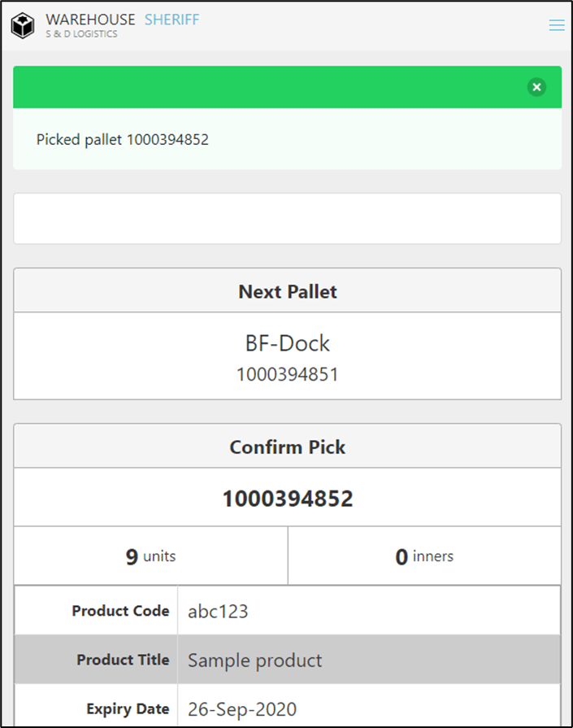Click the S & D Logistics subtitle
Viewport: 573px width, 728px height.
click(x=81, y=34)
